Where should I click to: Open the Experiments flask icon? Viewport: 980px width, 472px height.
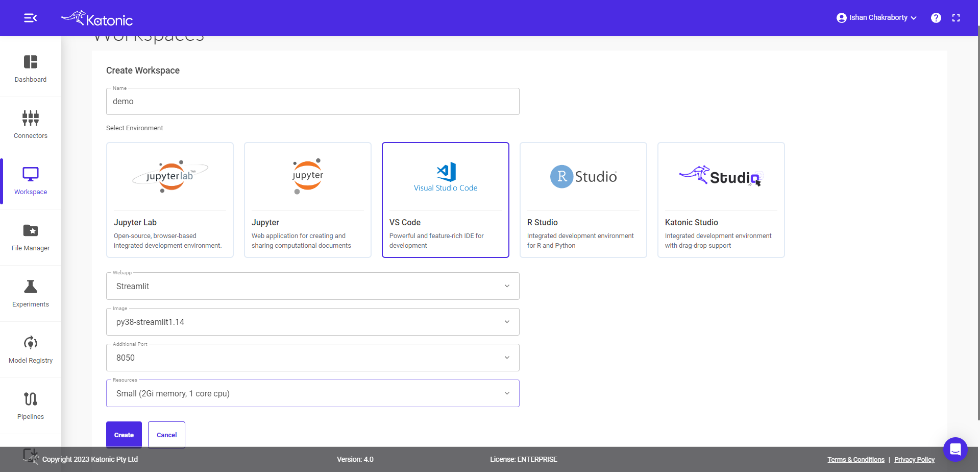point(31,287)
